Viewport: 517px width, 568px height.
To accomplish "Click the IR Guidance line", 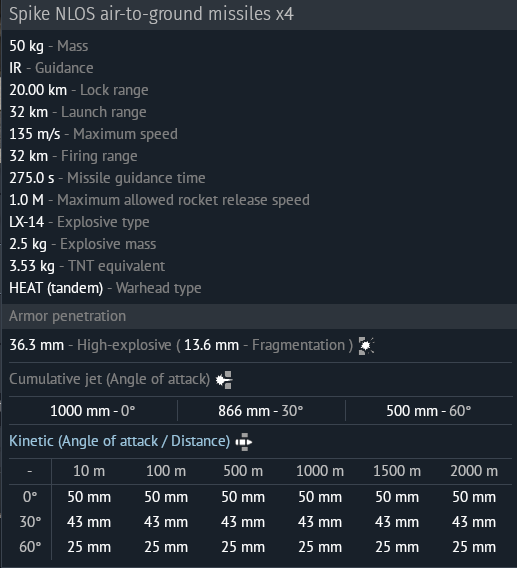I will tap(51, 68).
